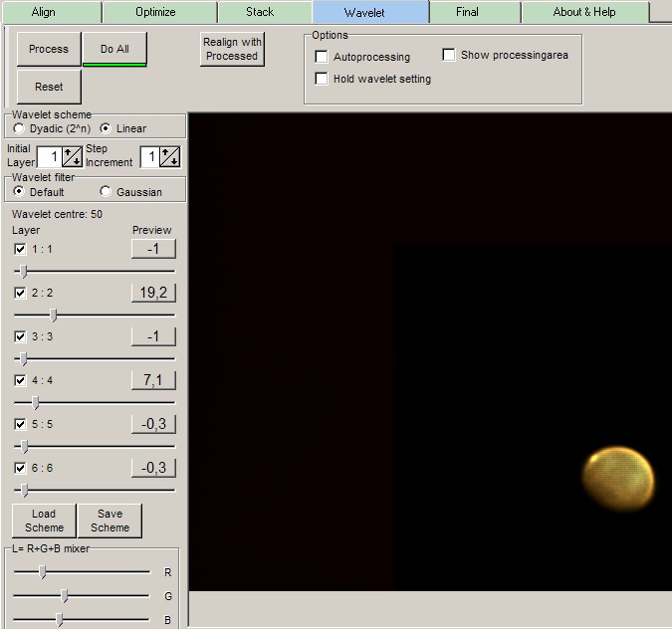The width and height of the screenshot is (672, 629).
Task: Click the Save Scheme button
Action: point(111,521)
